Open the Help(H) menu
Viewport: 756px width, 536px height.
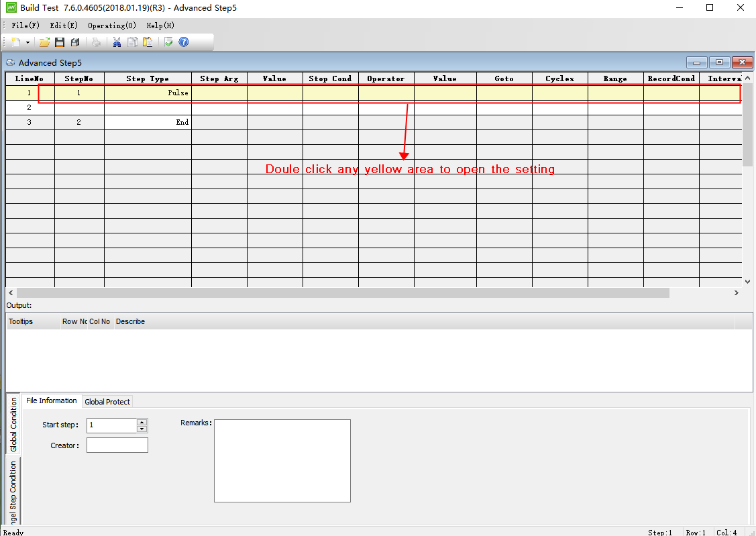160,25
